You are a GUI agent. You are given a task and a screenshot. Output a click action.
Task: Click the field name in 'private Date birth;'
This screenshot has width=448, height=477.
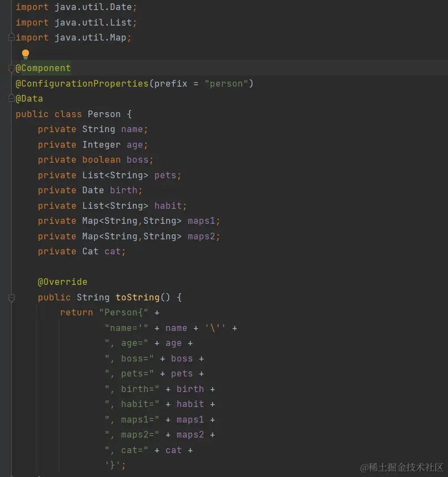[123, 190]
